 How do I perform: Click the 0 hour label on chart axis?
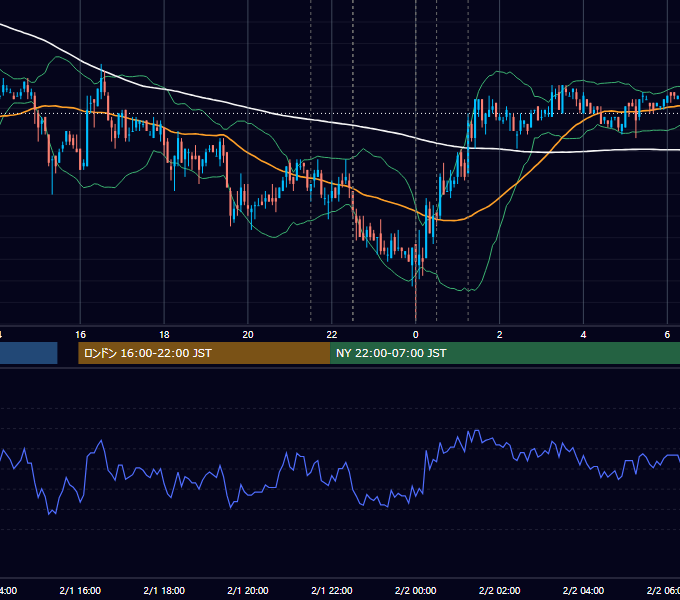click(x=415, y=335)
